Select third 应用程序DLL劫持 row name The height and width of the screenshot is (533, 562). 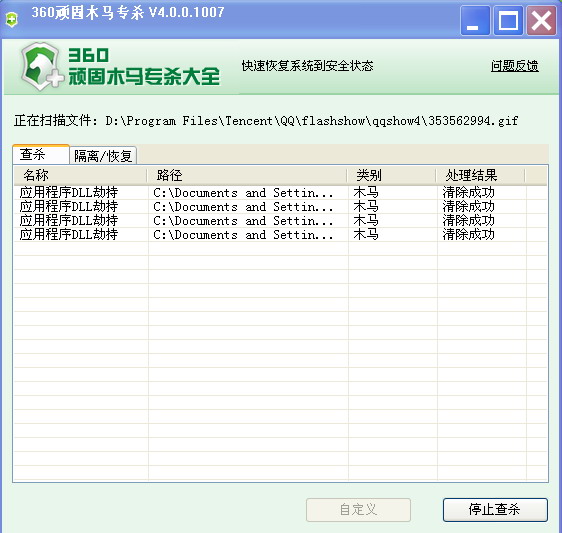(69, 220)
